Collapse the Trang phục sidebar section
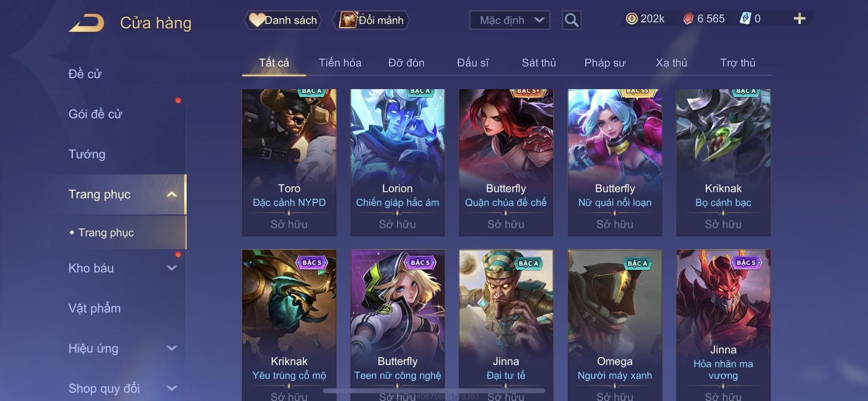This screenshot has width=868, height=401. [172, 194]
